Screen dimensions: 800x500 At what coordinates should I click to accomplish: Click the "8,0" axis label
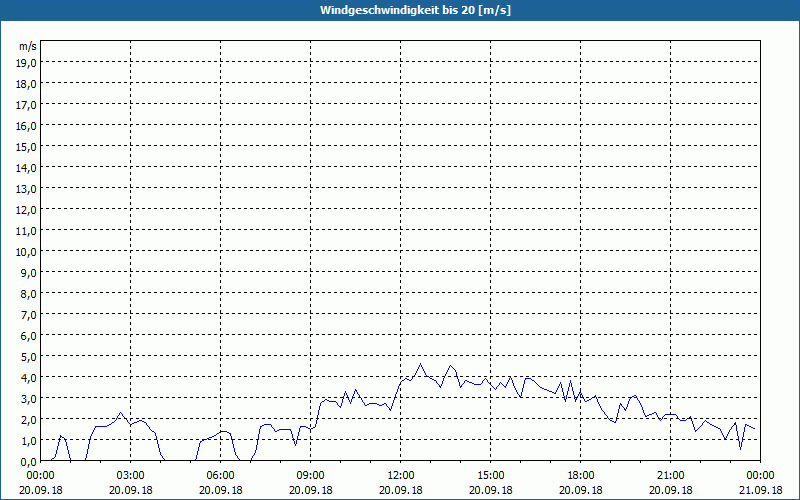pyautogui.click(x=29, y=293)
